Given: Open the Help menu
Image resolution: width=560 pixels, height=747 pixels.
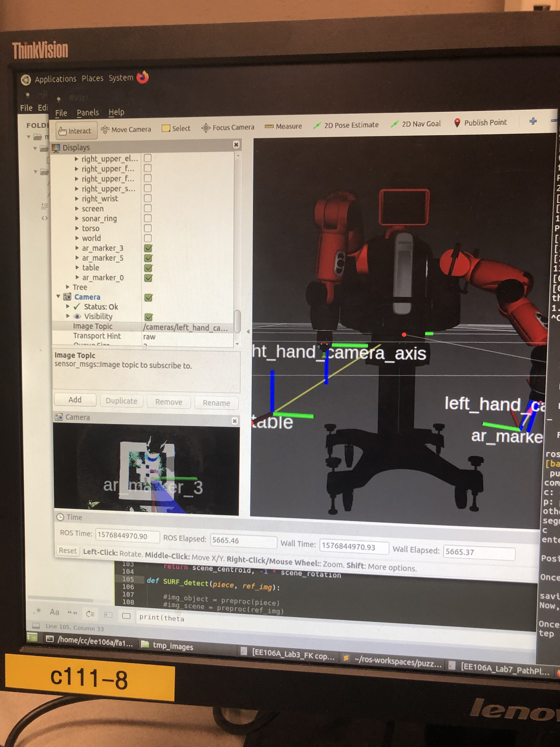Looking at the screenshot, I should click(116, 112).
